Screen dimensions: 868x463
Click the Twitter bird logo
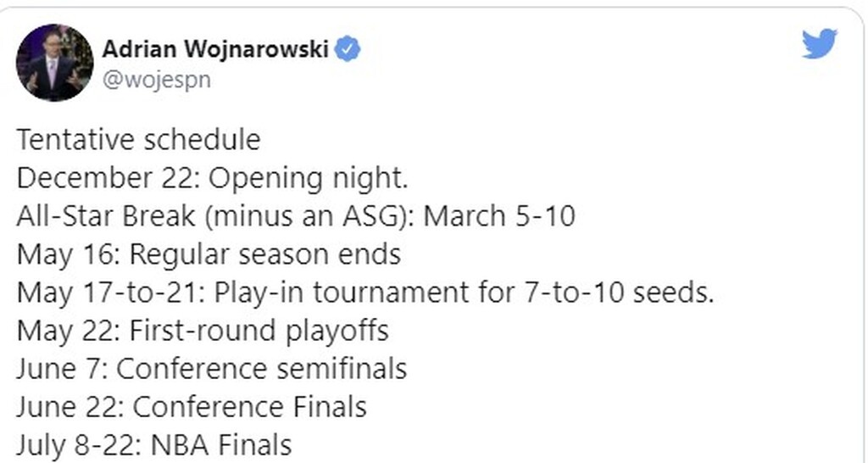pyautogui.click(x=819, y=44)
